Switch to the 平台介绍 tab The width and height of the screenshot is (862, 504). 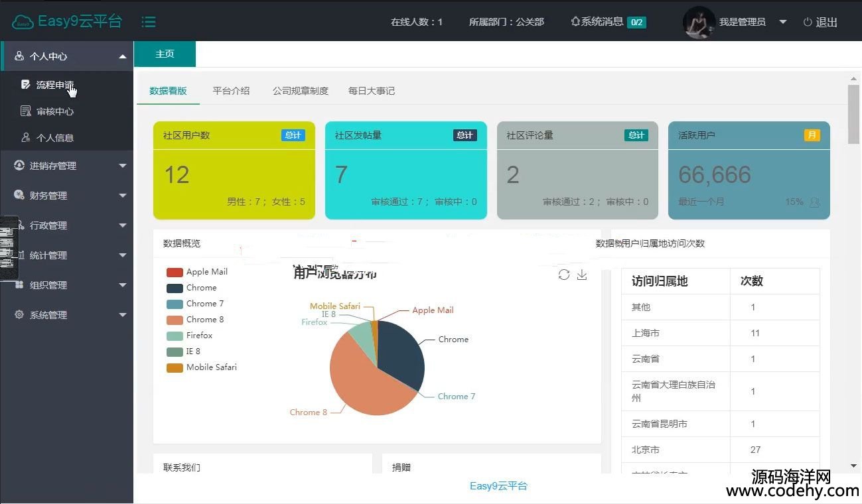231,91
